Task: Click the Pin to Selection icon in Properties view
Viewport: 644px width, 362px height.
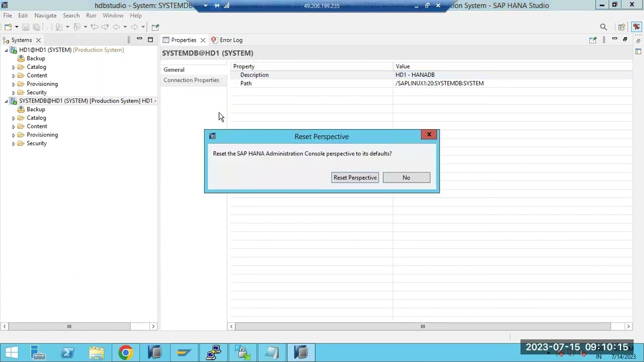Action: click(x=593, y=40)
